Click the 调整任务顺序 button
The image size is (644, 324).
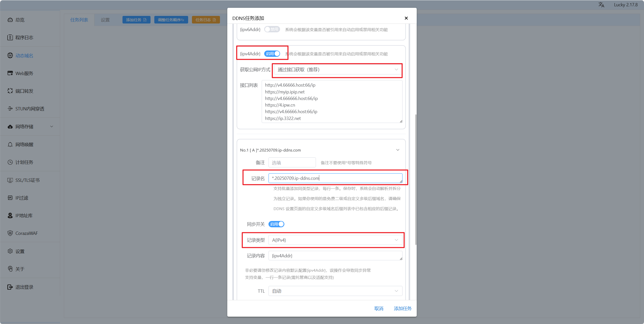(x=171, y=20)
